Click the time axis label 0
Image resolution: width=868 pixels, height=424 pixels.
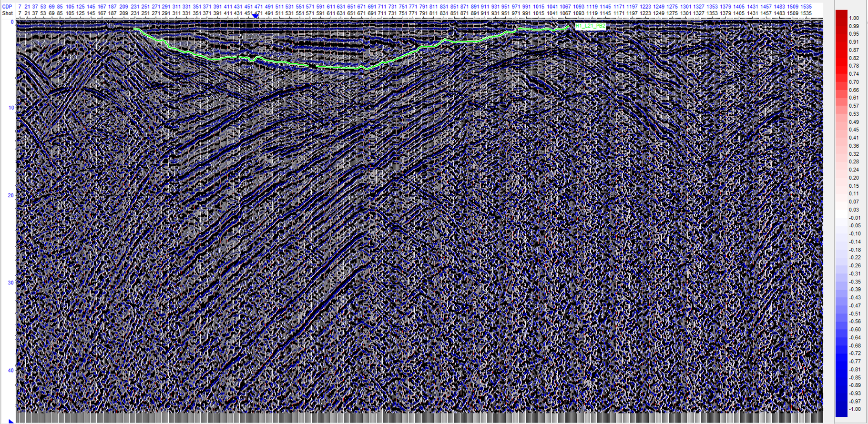12,22
